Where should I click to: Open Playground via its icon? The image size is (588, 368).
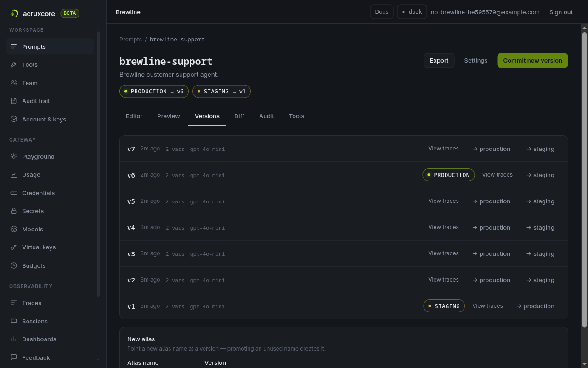pos(14,156)
